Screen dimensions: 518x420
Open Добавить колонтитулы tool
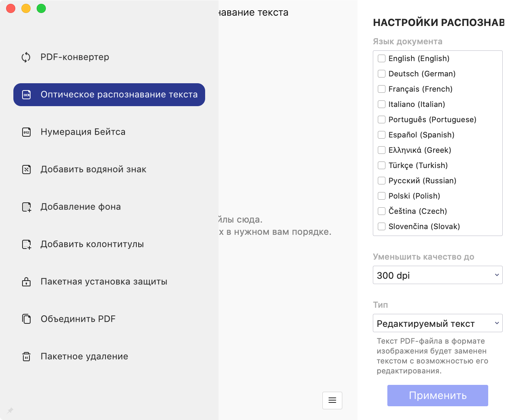click(x=109, y=244)
